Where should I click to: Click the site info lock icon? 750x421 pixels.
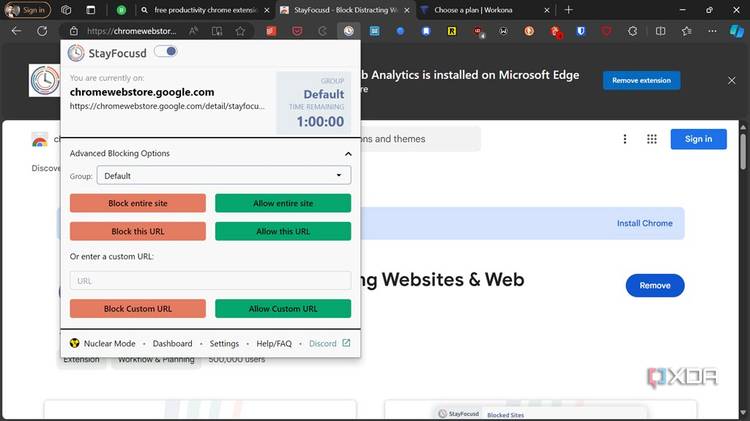[73, 31]
